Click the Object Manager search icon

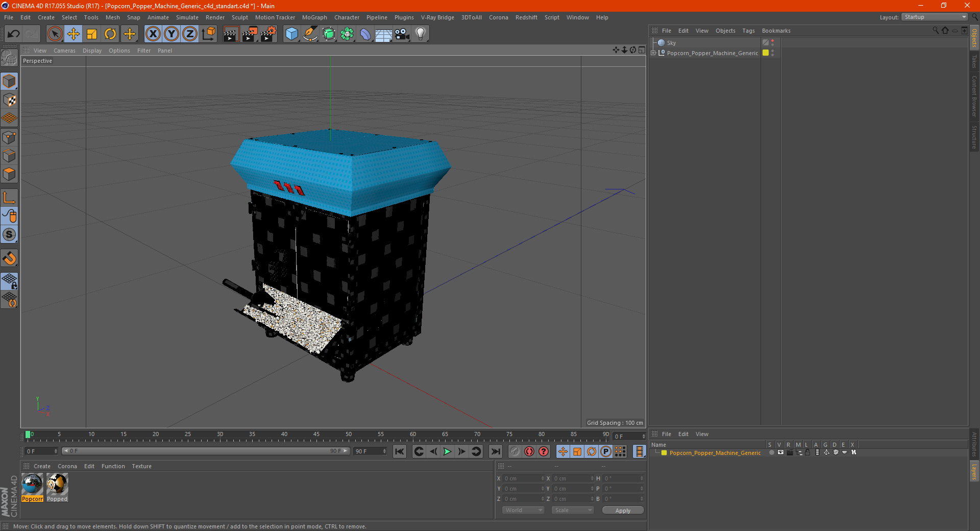pos(936,31)
